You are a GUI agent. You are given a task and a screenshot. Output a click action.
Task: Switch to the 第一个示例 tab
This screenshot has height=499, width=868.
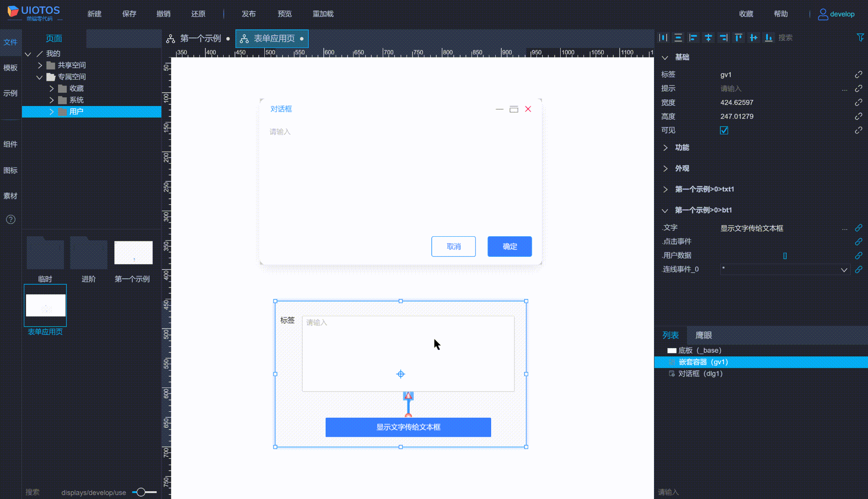pos(200,38)
